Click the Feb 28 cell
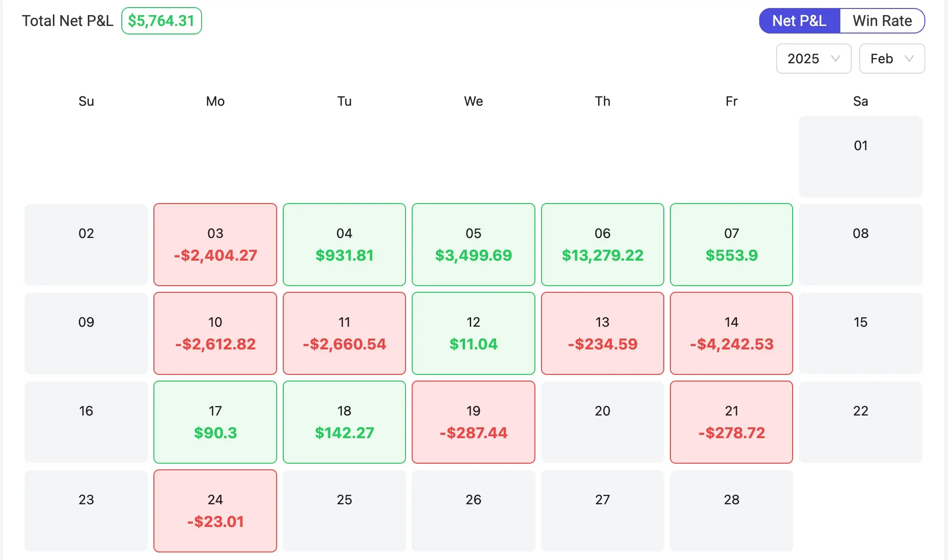 coord(731,511)
